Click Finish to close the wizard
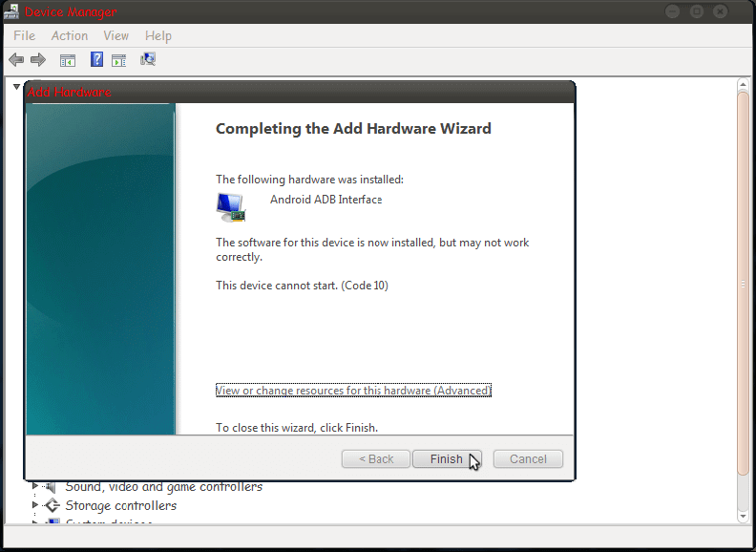 (x=447, y=458)
